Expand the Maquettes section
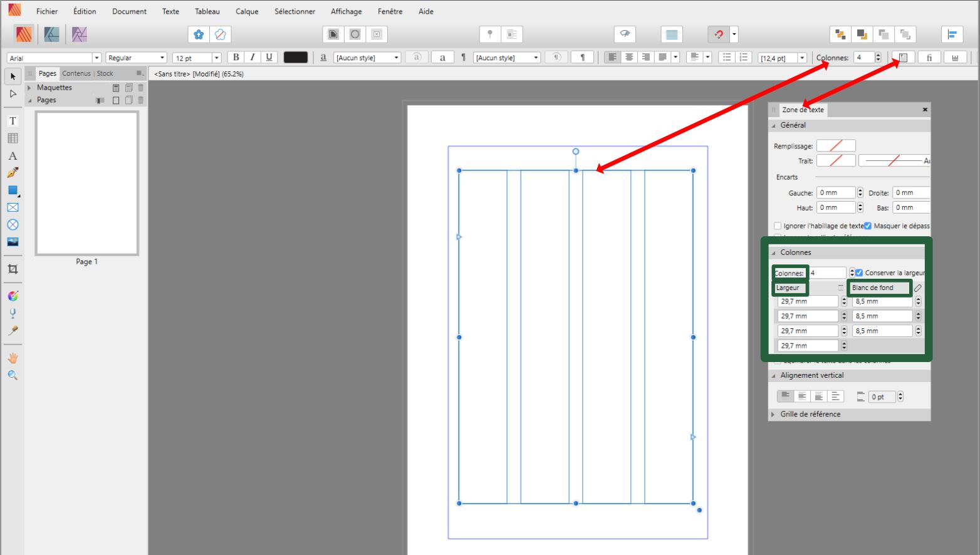 click(x=29, y=88)
